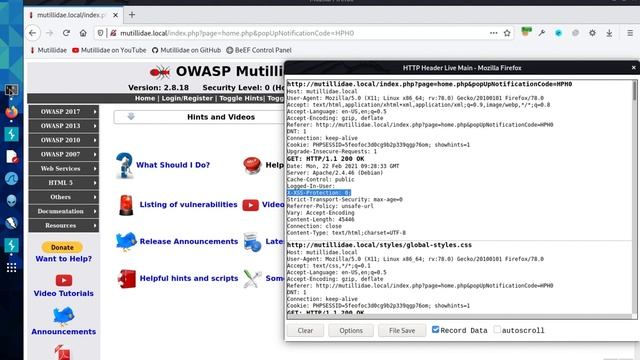Reload the Mutillidae page
Viewport: 640px width, 360px height.
click(x=66, y=33)
